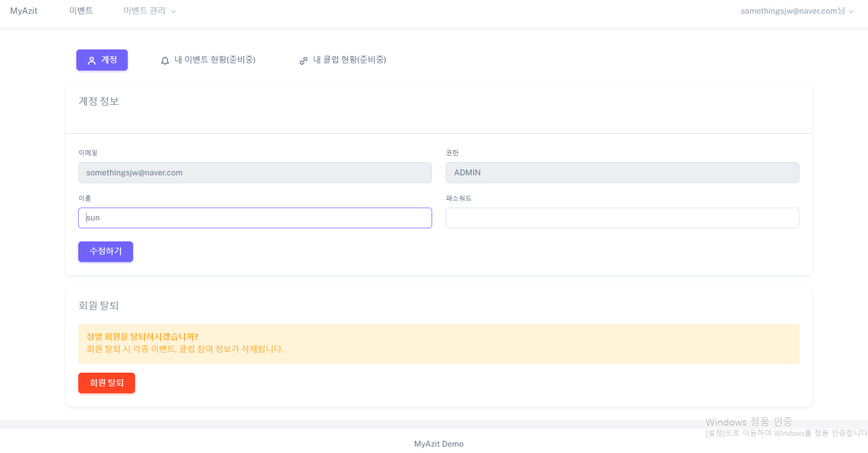Screen dimensions: 868x453
Task: Click the 수정하기 button to save changes
Action: pyautogui.click(x=105, y=251)
